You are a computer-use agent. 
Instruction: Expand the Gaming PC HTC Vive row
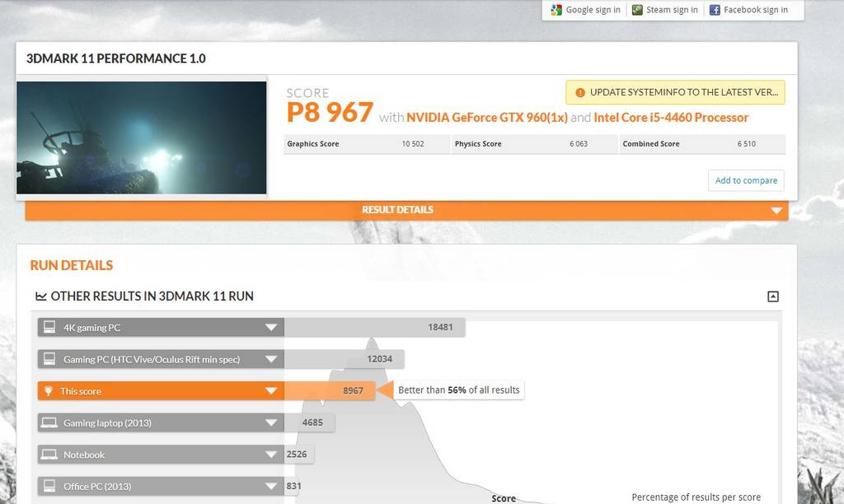[x=161, y=359]
